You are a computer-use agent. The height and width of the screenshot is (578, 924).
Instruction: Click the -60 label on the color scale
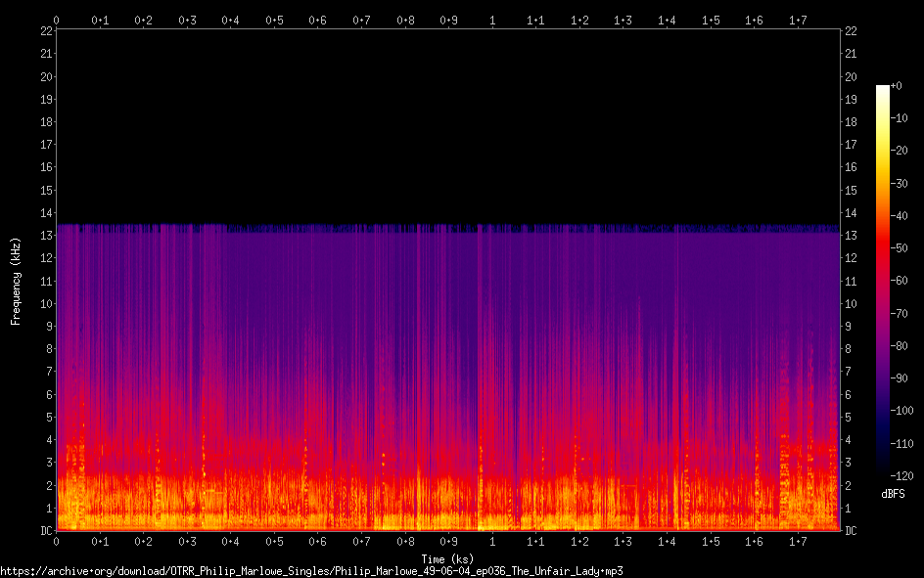901,281
